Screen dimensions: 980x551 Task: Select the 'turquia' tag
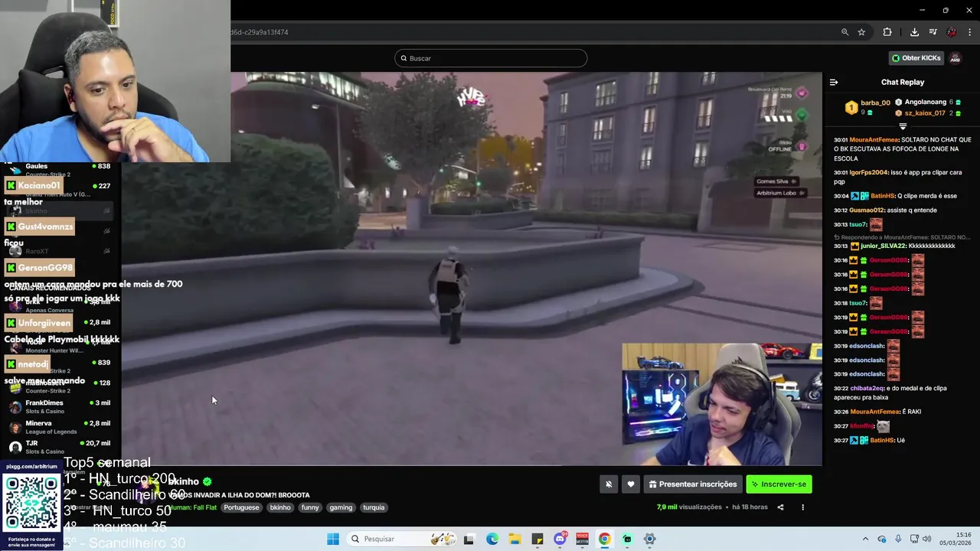(x=374, y=507)
